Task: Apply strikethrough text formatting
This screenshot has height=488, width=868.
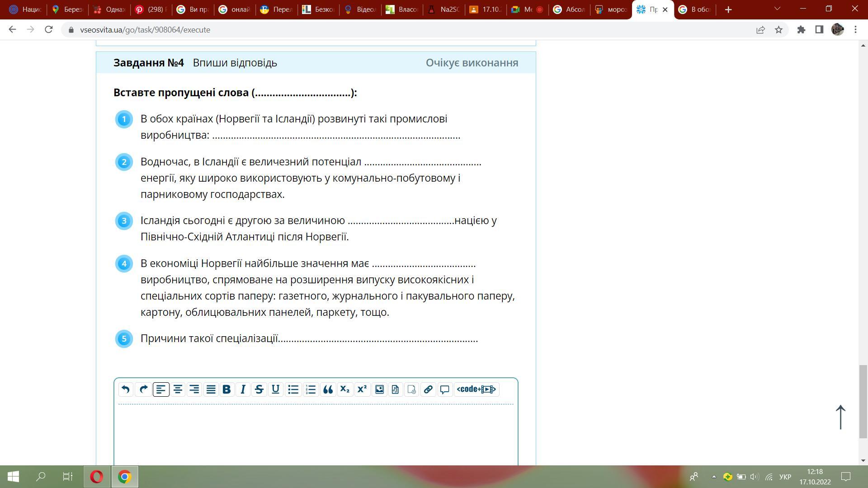Action: pyautogui.click(x=259, y=389)
